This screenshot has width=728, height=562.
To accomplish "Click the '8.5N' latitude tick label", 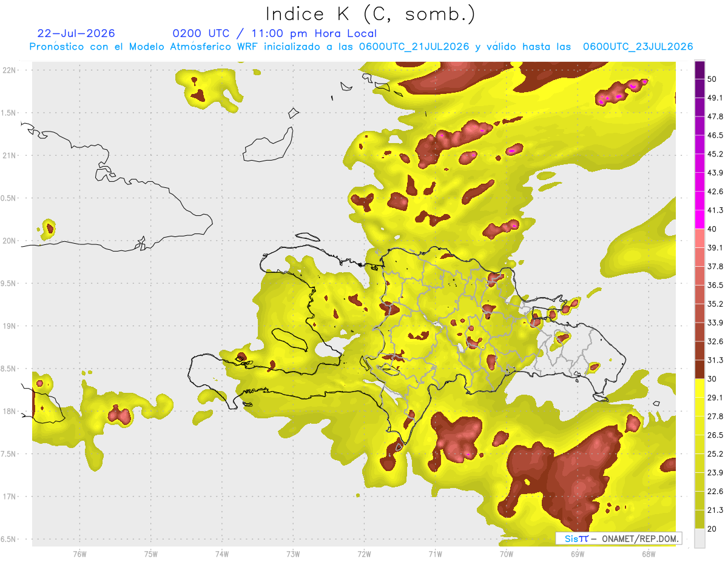I will tap(8, 369).
